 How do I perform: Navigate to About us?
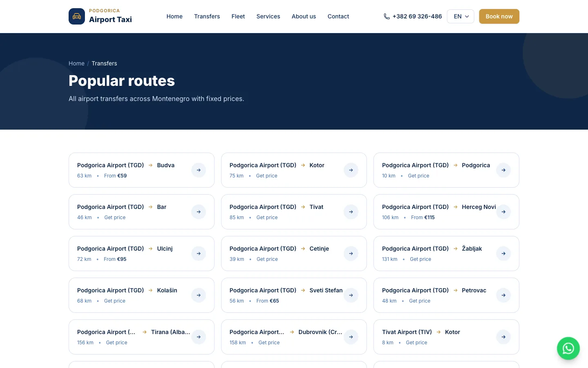pos(304,16)
